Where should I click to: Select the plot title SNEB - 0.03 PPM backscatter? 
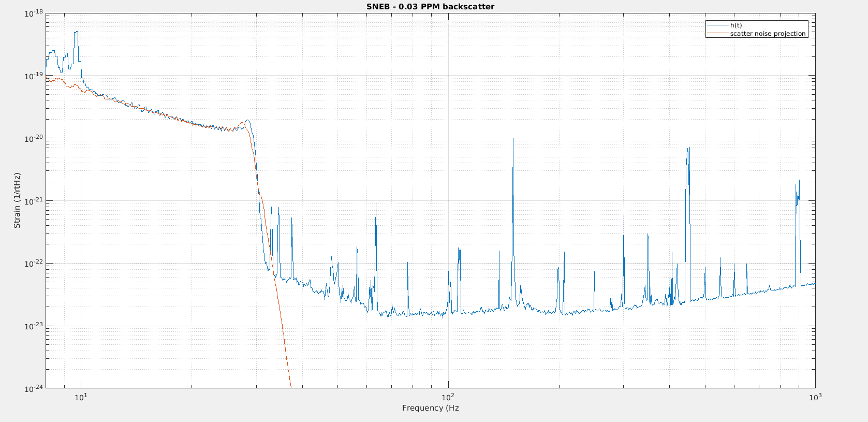click(430, 7)
